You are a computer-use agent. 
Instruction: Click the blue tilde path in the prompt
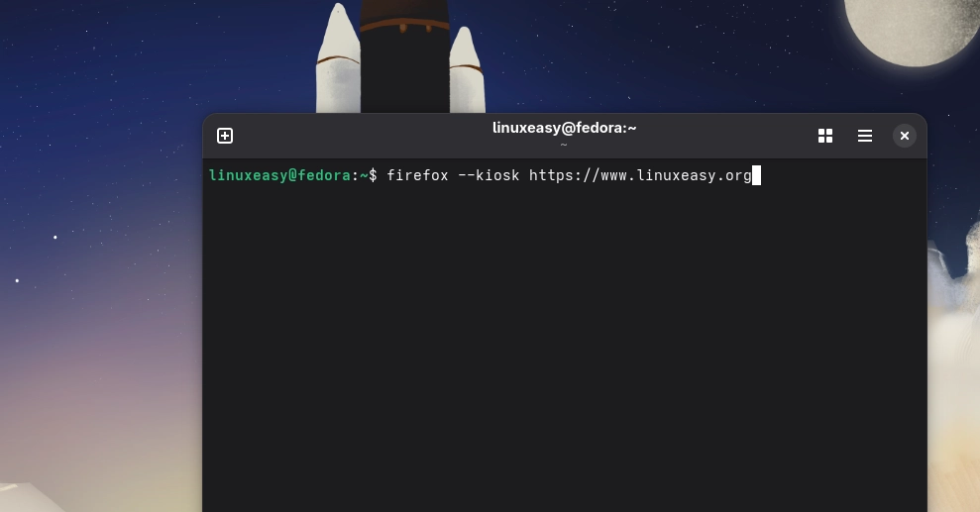coord(364,175)
